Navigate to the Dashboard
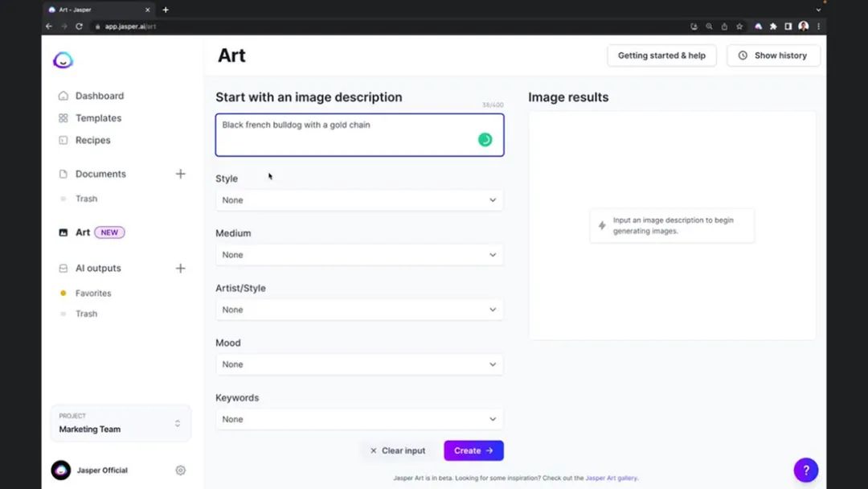The image size is (868, 489). point(99,96)
